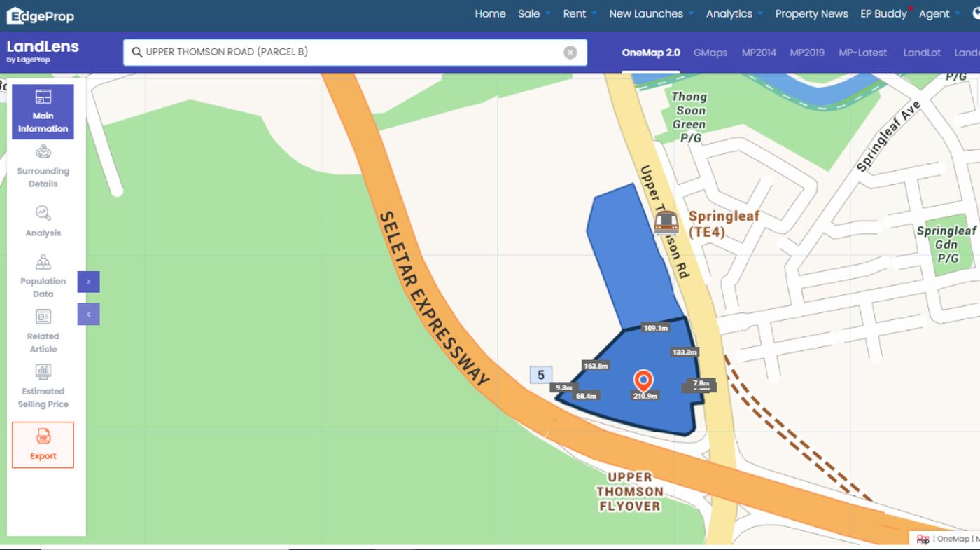Select the 163.8m boundary label
Viewport: 980px width, 550px height.
pyautogui.click(x=596, y=365)
